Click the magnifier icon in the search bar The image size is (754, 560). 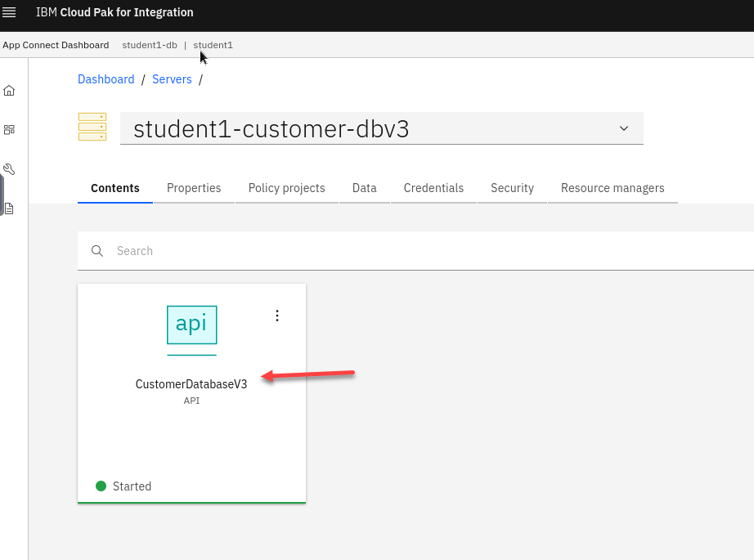[x=97, y=251]
